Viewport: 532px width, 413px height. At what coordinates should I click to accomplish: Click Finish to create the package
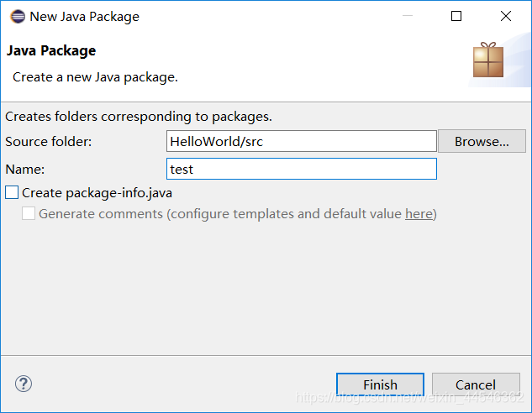tap(380, 384)
